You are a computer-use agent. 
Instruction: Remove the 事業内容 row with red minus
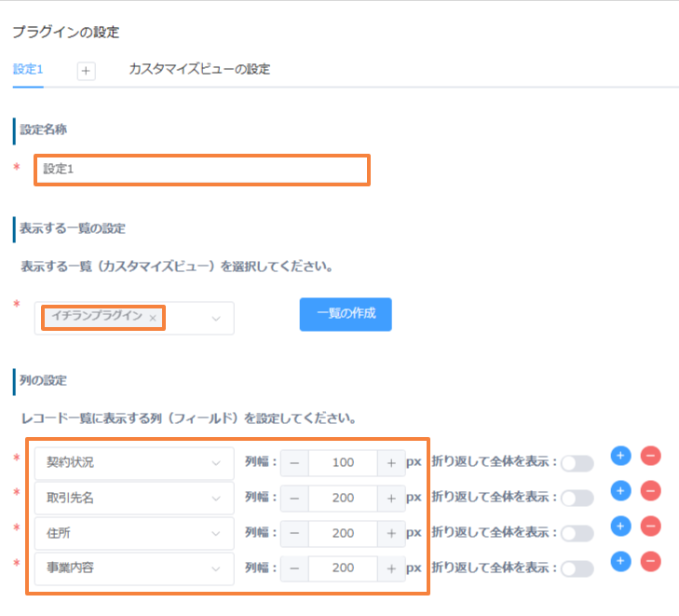[x=650, y=561]
